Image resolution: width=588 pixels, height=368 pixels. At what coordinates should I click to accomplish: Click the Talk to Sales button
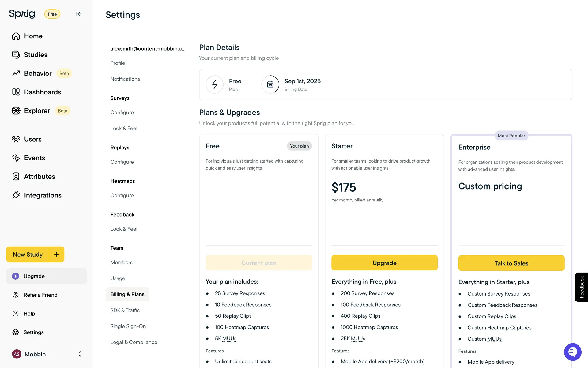(x=511, y=263)
